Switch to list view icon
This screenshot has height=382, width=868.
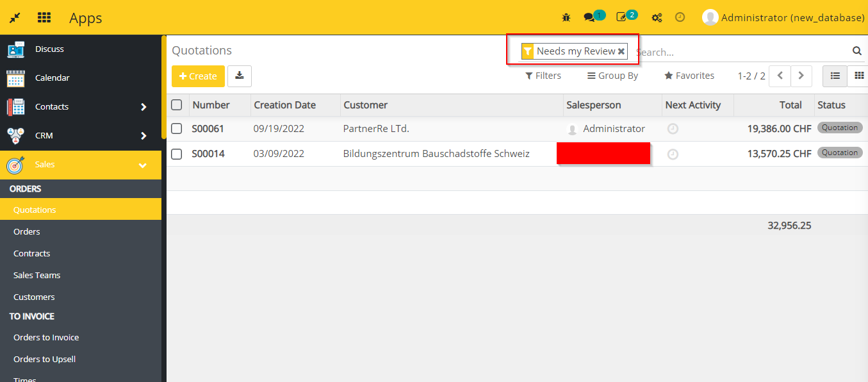click(835, 76)
